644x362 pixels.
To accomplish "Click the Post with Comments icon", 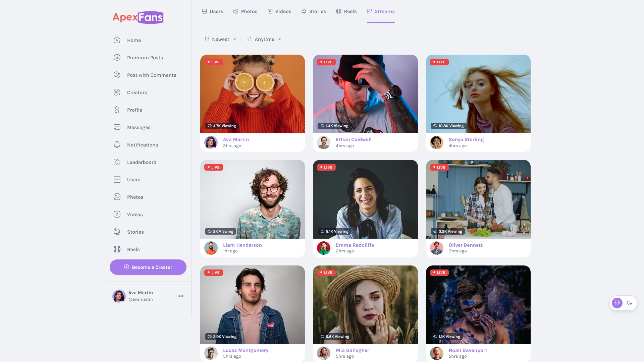I will coord(117,75).
